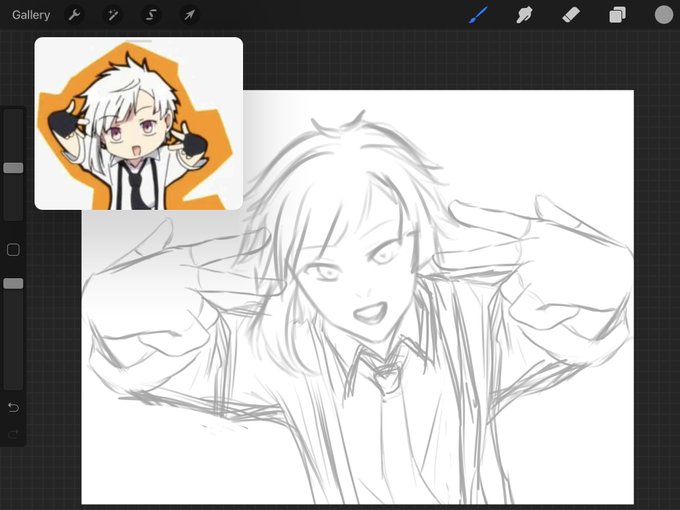Select the Smudge tool

524,15
